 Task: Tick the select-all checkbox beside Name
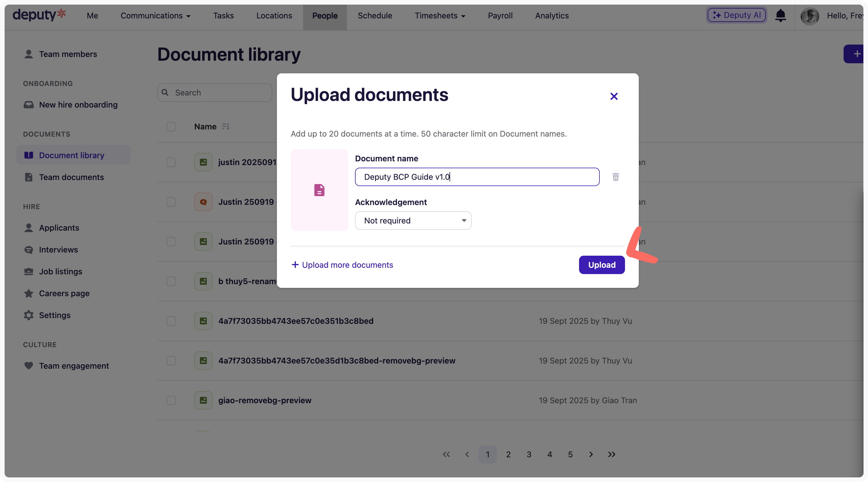(171, 127)
